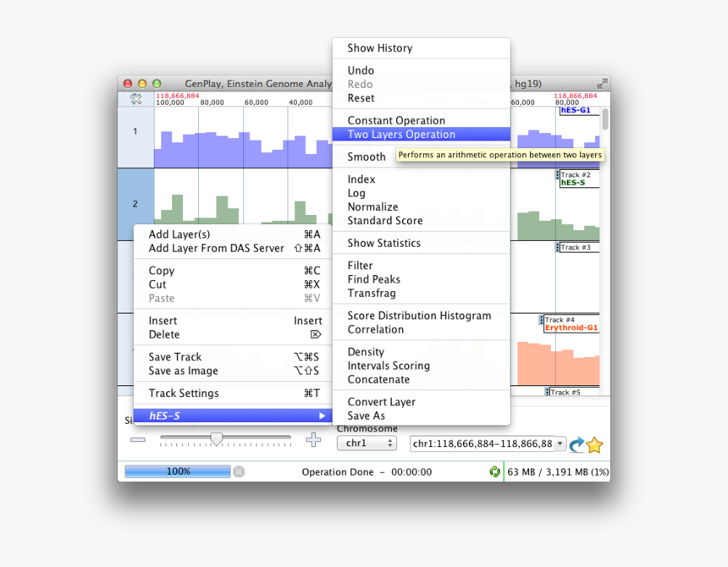Viewport: 728px width, 567px height.
Task: Click the Track #4 drag handle dots
Action: [542, 320]
